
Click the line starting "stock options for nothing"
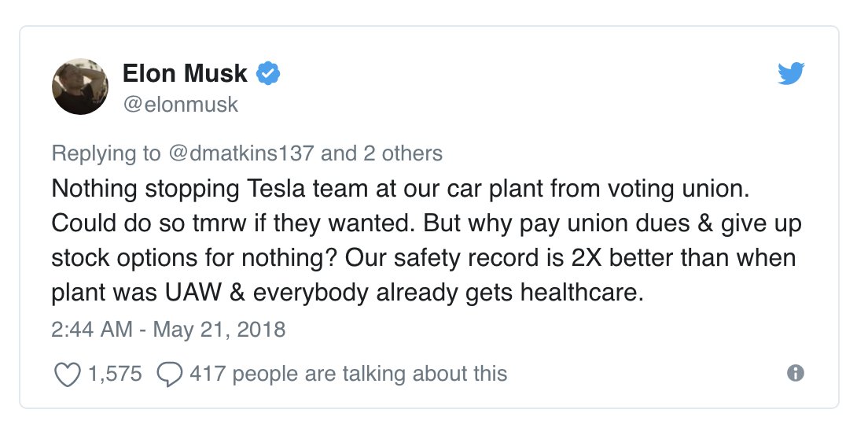[x=424, y=259]
